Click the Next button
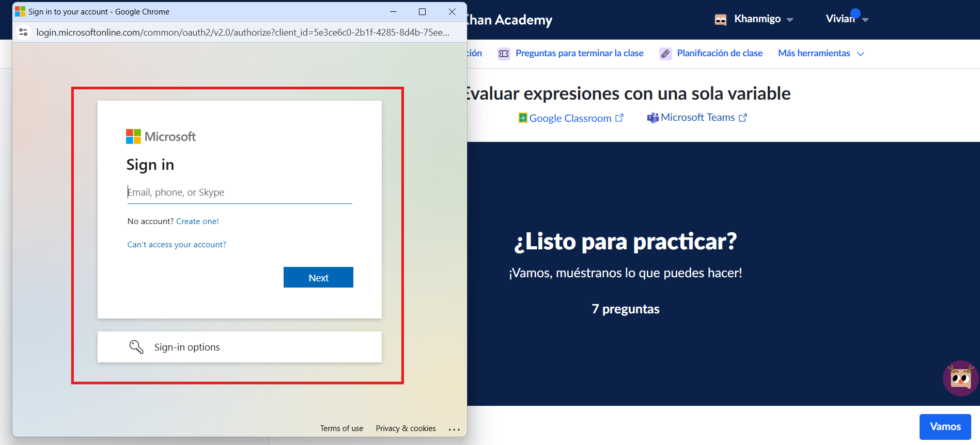 (318, 277)
